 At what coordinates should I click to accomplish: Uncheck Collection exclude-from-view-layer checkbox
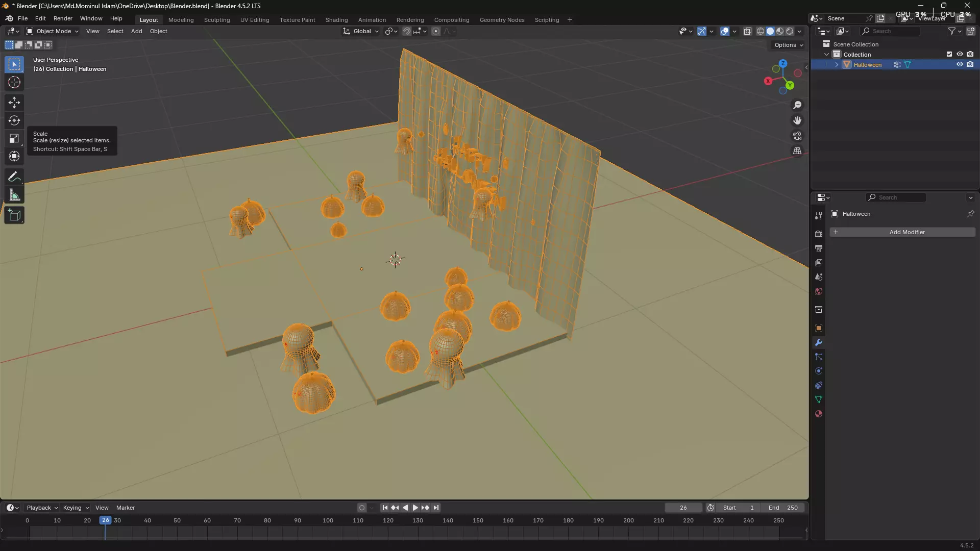(949, 54)
